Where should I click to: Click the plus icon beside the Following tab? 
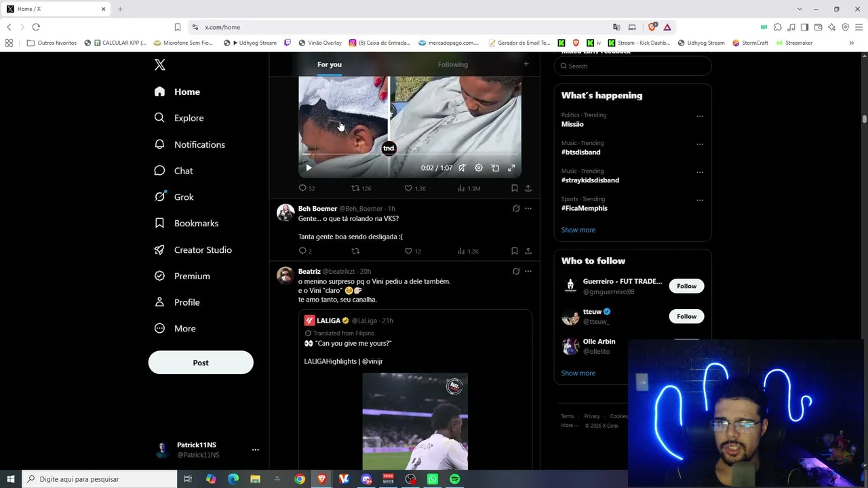click(526, 64)
